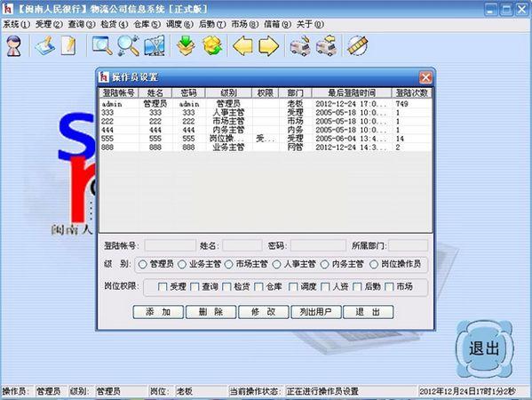This screenshot has width=532, height=400.
Task: Open the 查询(3) menu
Action: point(82,24)
